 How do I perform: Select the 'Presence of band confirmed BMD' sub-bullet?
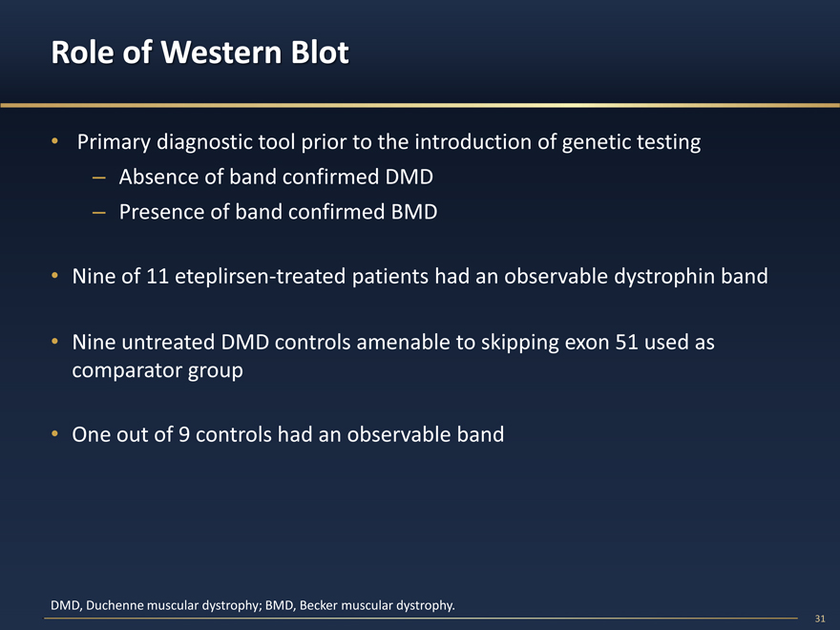coord(278,212)
